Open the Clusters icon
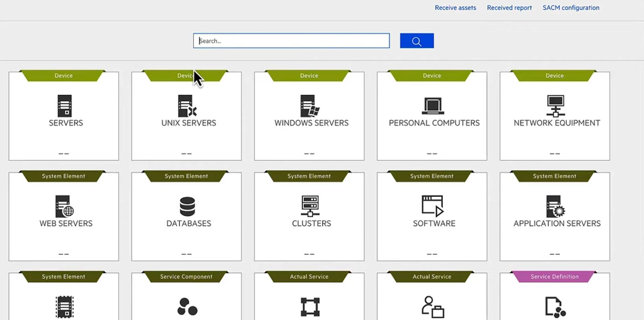Image resolution: width=644 pixels, height=320 pixels. pyautogui.click(x=310, y=206)
